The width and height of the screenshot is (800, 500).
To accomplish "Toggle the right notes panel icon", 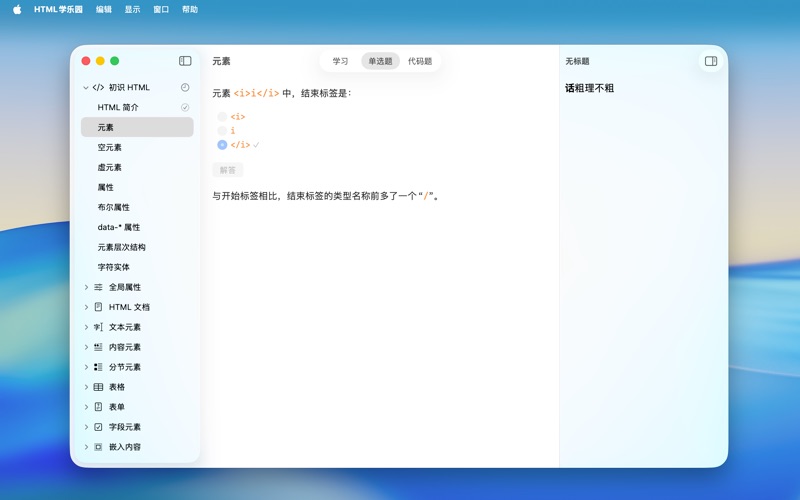I will tap(711, 61).
